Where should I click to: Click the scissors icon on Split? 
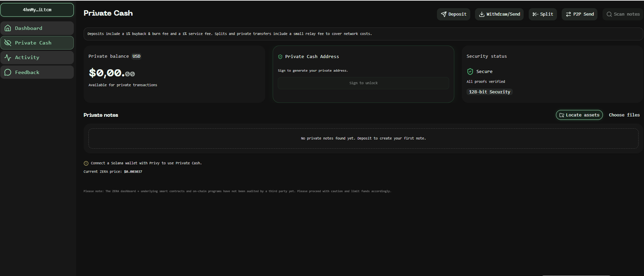pos(535,14)
